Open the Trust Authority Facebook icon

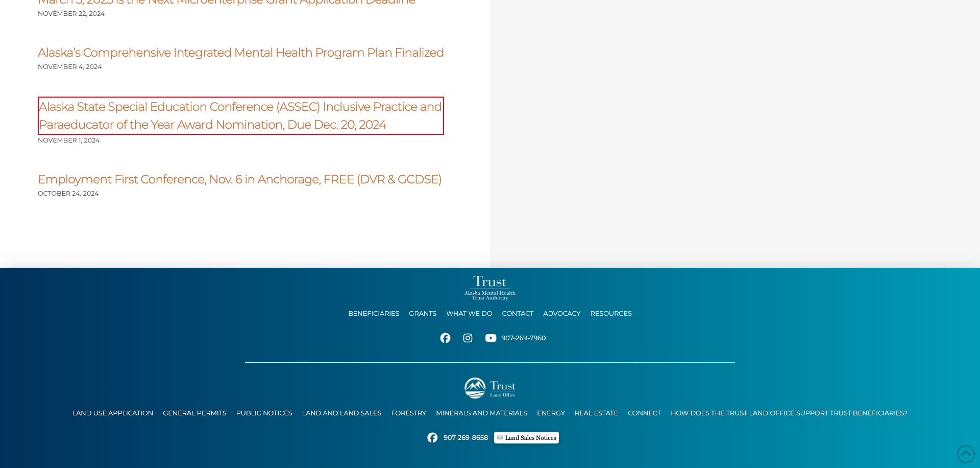point(445,338)
